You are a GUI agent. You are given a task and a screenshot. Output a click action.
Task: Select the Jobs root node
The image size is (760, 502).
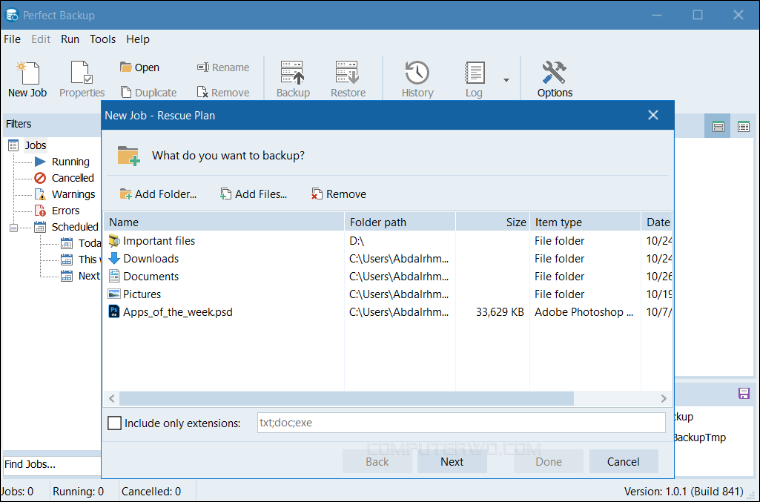pos(35,145)
